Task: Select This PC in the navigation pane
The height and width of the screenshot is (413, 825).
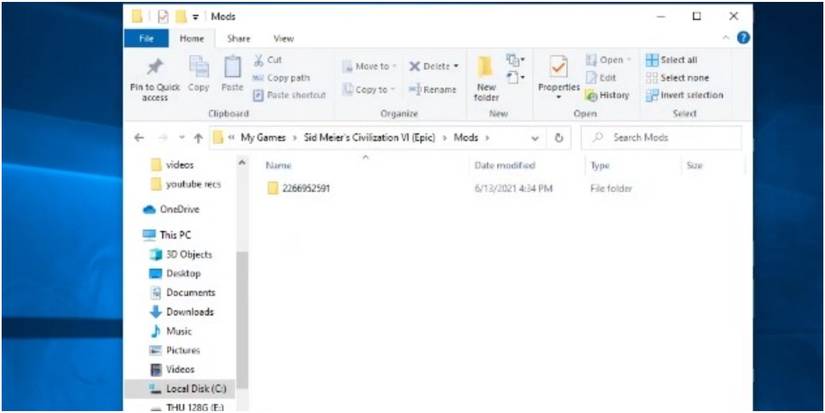Action: (167, 235)
